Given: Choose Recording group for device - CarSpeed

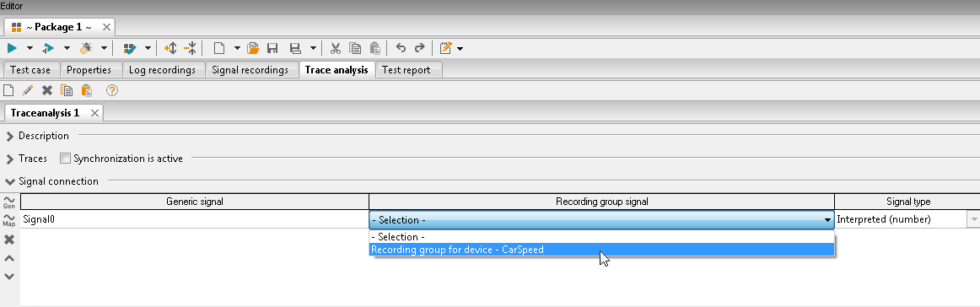Looking at the screenshot, I should 602,250.
